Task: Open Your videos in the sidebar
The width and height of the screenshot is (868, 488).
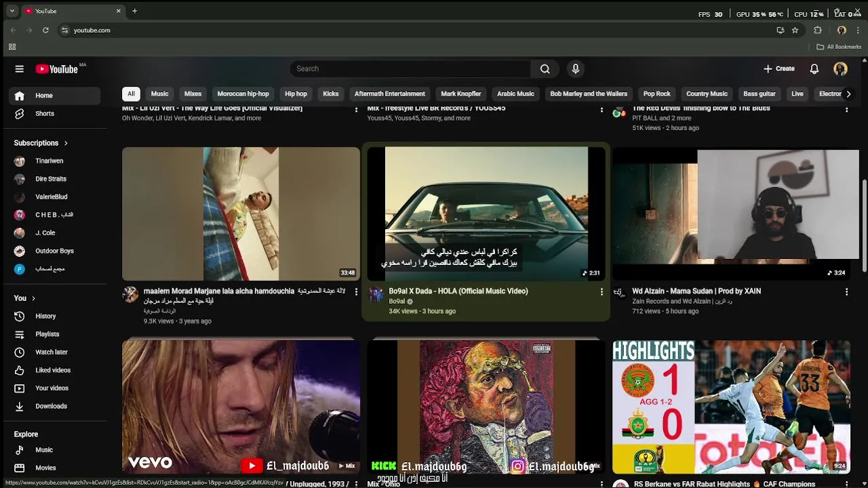Action: [x=54, y=388]
